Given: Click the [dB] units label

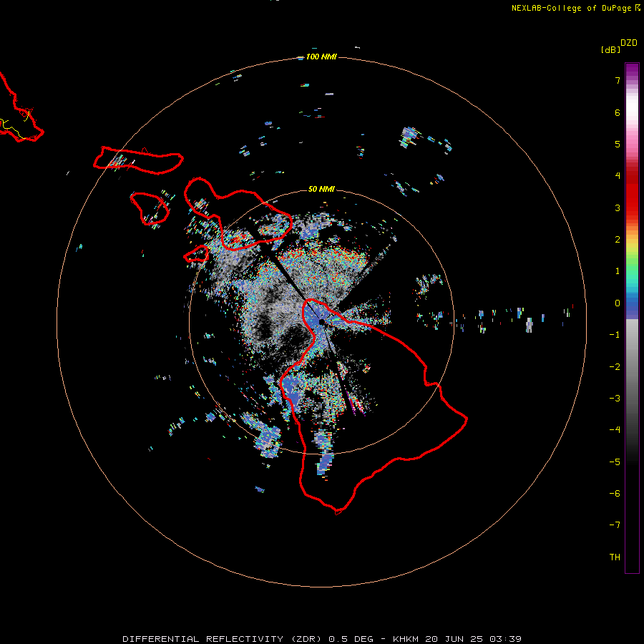Looking at the screenshot, I should point(611,49).
